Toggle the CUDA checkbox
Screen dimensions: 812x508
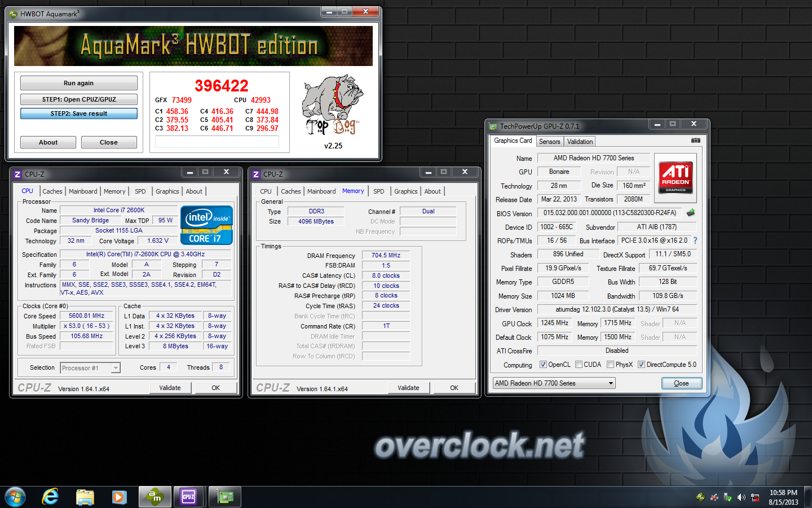coord(579,365)
